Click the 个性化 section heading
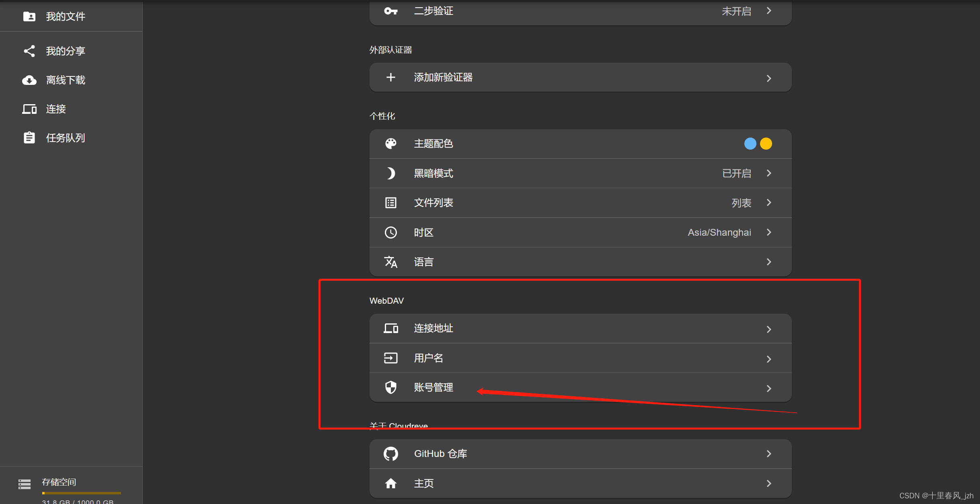The width and height of the screenshot is (980, 504). pos(382,116)
